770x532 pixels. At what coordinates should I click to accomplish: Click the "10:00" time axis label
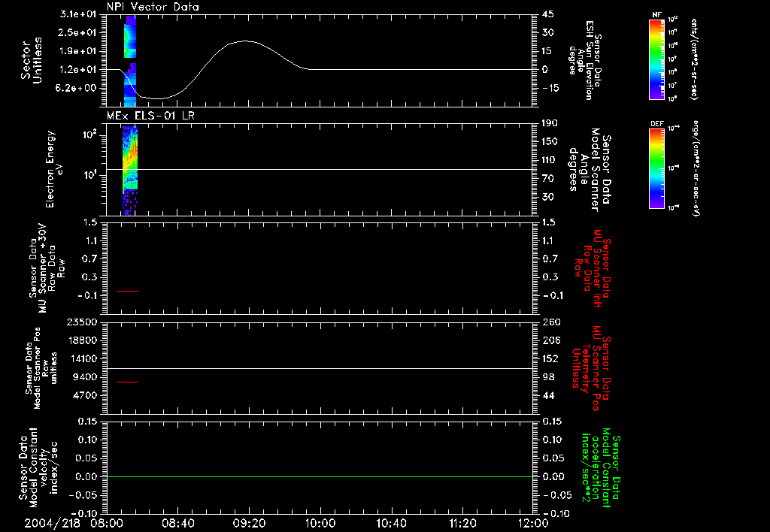(x=320, y=524)
